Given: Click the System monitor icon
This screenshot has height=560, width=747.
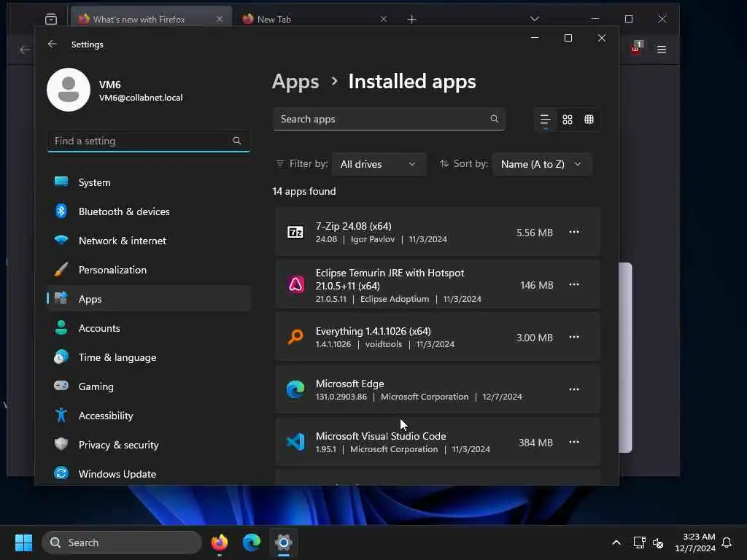Looking at the screenshot, I should point(61,182).
